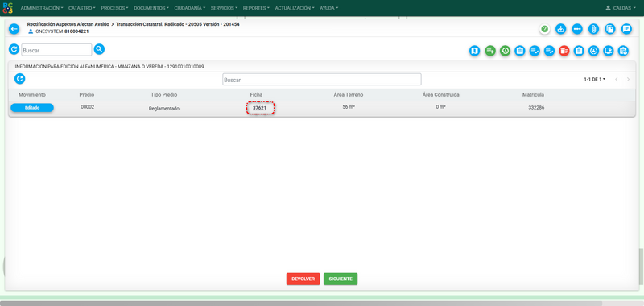
Task: Open the 1-1 DE 1 pagination dropdown
Action: coord(594,79)
